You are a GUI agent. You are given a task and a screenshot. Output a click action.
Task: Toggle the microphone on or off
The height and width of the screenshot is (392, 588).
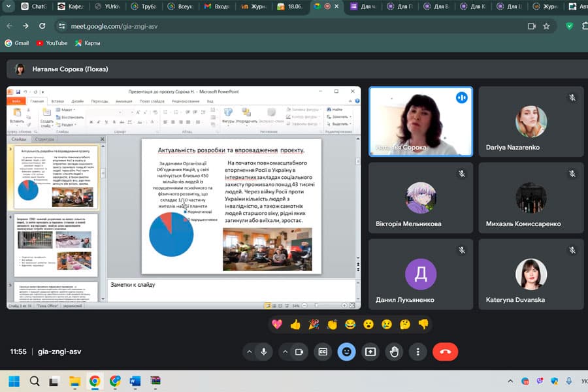pos(264,351)
